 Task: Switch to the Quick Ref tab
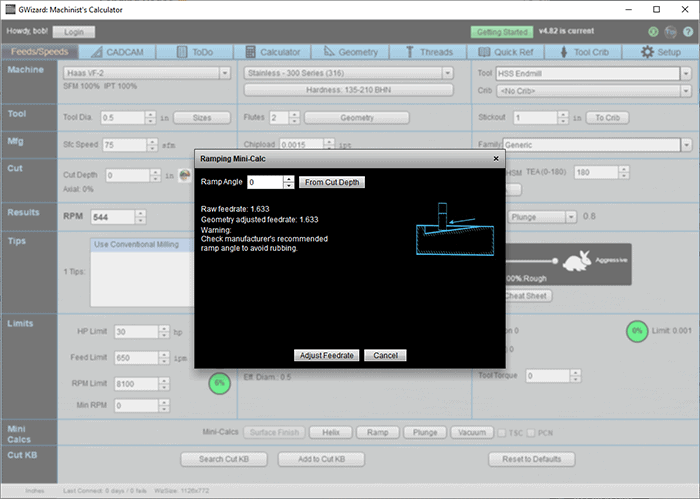point(506,52)
